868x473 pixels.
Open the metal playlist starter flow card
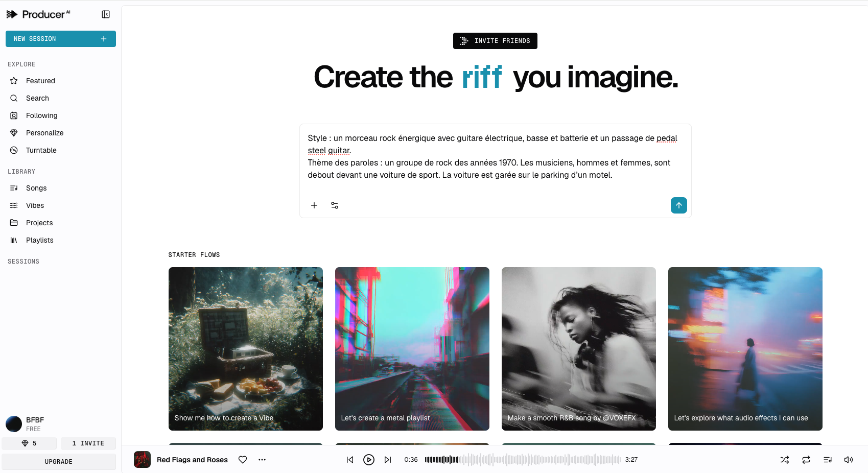pyautogui.click(x=412, y=348)
